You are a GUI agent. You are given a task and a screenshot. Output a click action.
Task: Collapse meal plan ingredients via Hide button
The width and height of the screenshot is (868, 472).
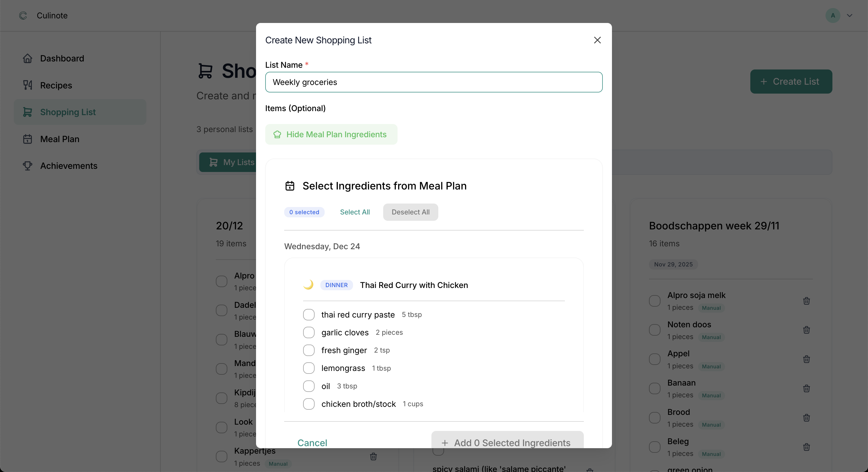(x=331, y=134)
